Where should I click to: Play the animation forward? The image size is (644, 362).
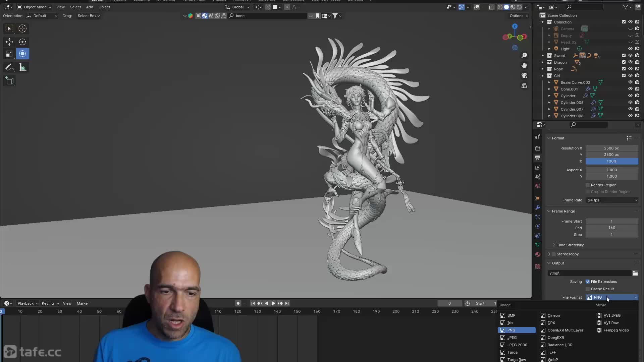click(x=273, y=303)
